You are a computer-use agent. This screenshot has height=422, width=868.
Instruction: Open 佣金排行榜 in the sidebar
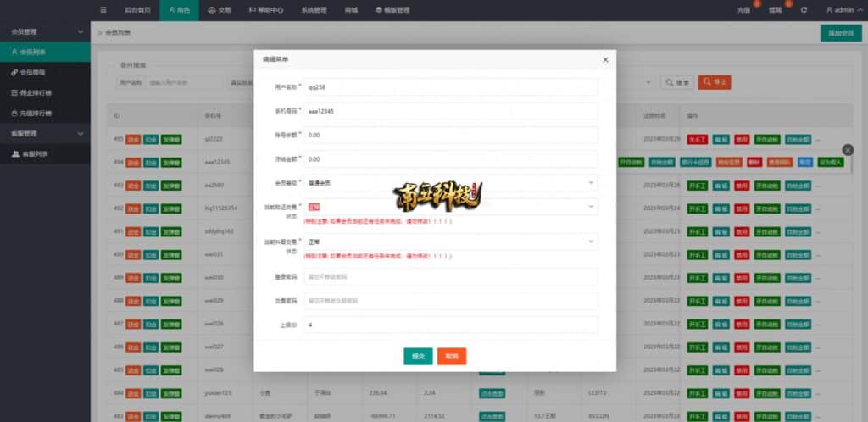coord(45,93)
